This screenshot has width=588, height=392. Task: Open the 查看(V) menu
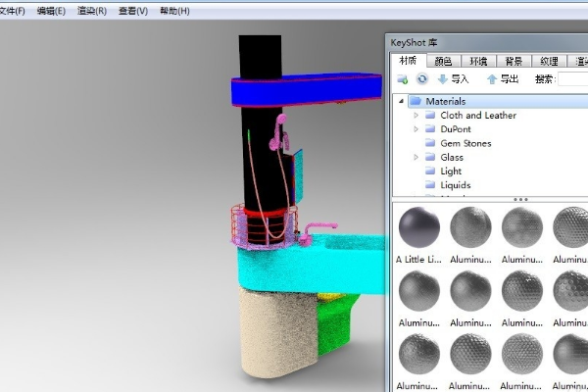133,11
